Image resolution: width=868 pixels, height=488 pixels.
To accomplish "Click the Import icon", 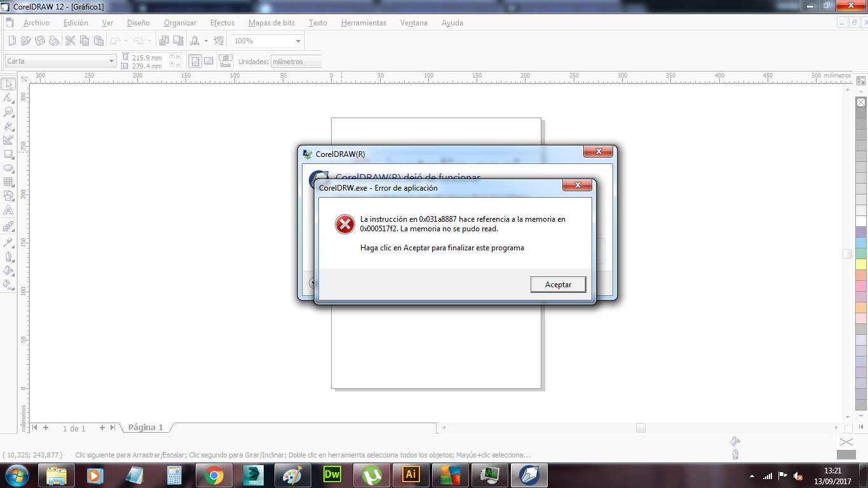I will tap(164, 41).
